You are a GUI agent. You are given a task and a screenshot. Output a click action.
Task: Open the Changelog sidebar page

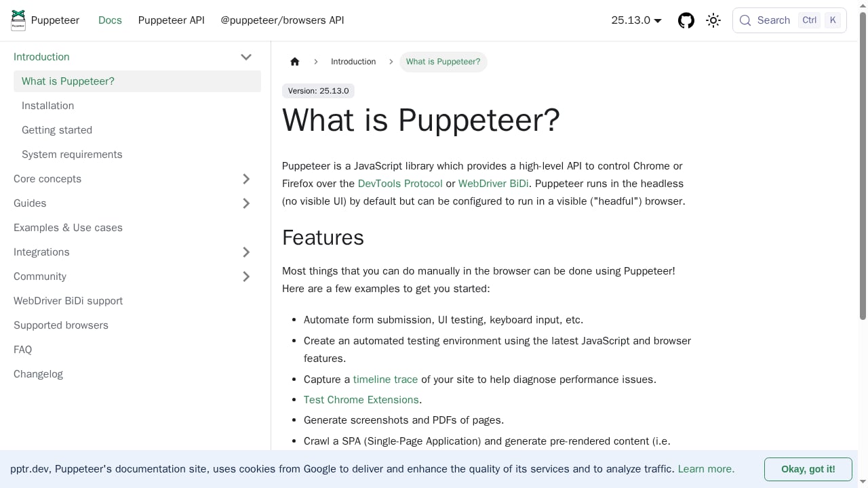tap(136, 374)
